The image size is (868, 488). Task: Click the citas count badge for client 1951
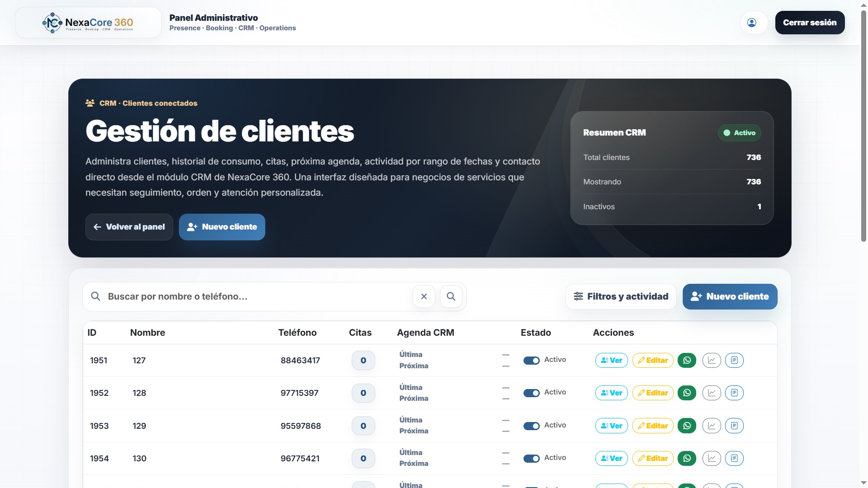363,360
